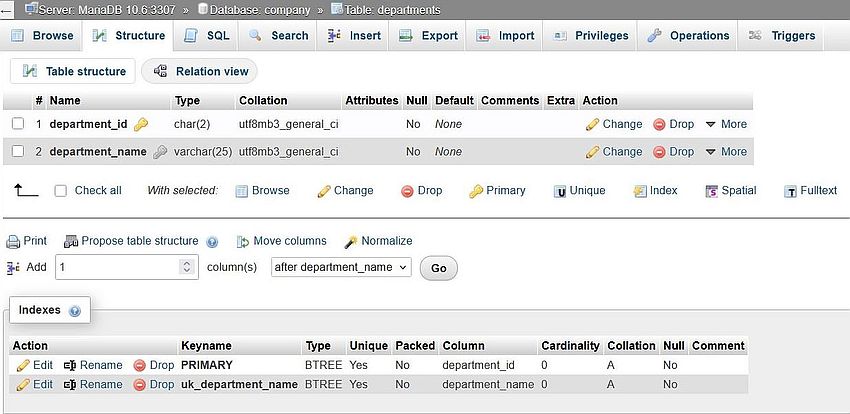Click the uk_department_name keyname cell
850x414 pixels.
point(239,384)
